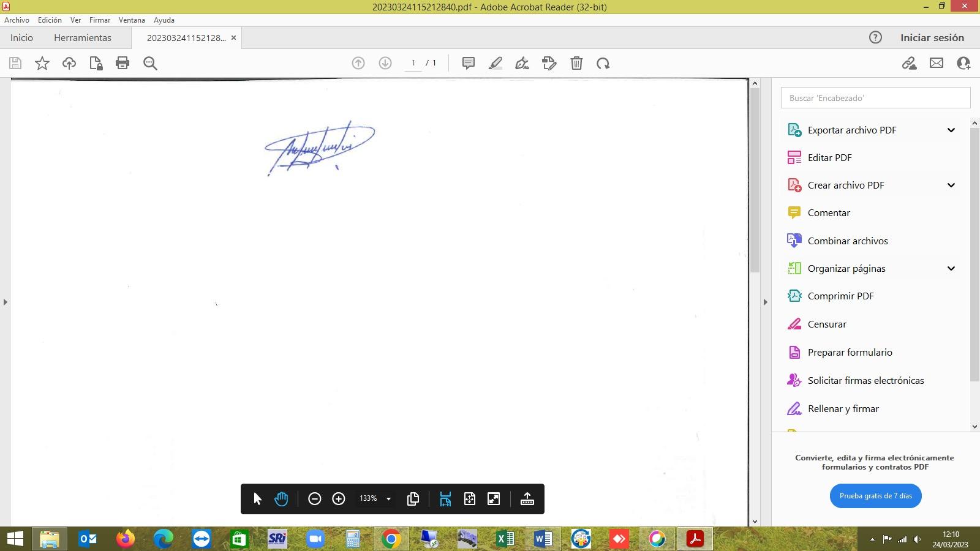Screen dimensions: 980x551
Task: Open the Ver menu
Action: pyautogui.click(x=75, y=20)
